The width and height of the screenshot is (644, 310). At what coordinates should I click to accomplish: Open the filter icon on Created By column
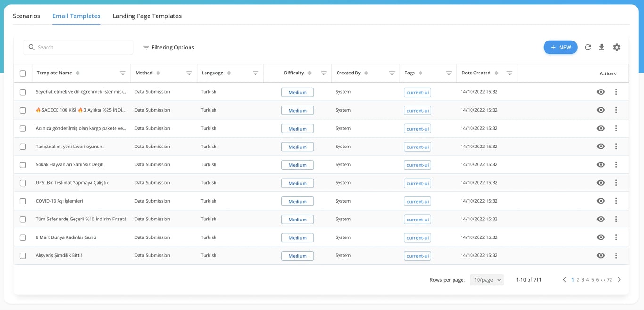392,73
